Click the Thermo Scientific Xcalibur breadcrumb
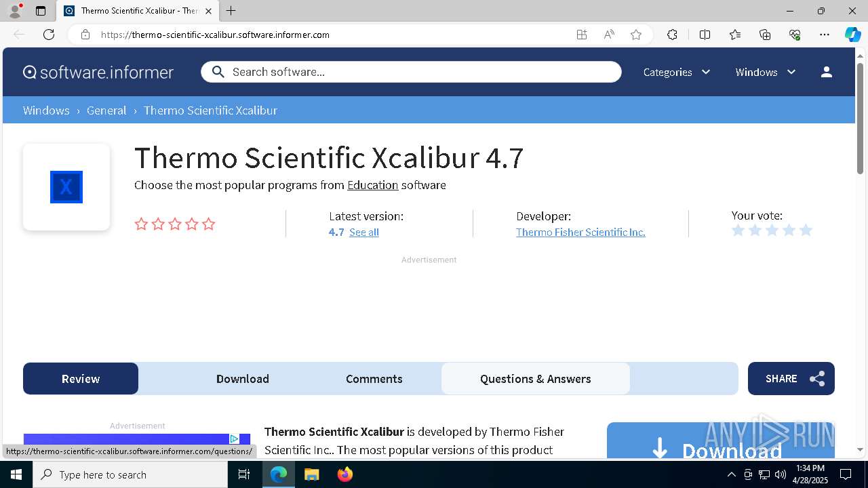The height and width of the screenshot is (488, 868). click(210, 110)
